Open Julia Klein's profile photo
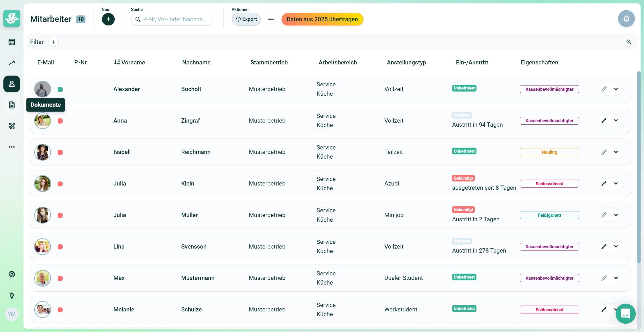 coord(43,183)
